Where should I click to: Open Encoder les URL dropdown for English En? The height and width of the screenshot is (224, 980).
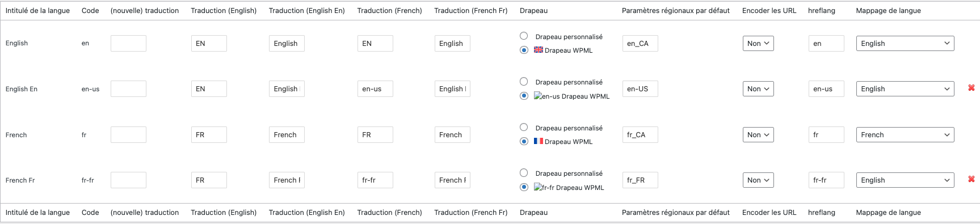coord(758,88)
